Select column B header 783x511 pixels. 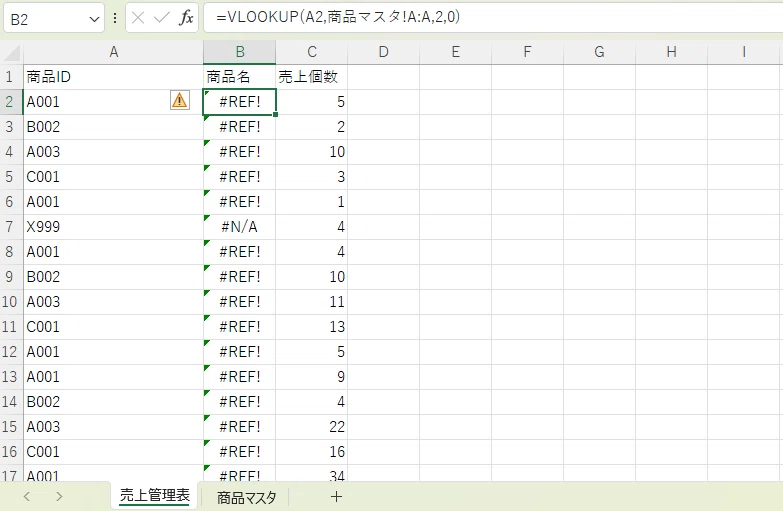240,52
